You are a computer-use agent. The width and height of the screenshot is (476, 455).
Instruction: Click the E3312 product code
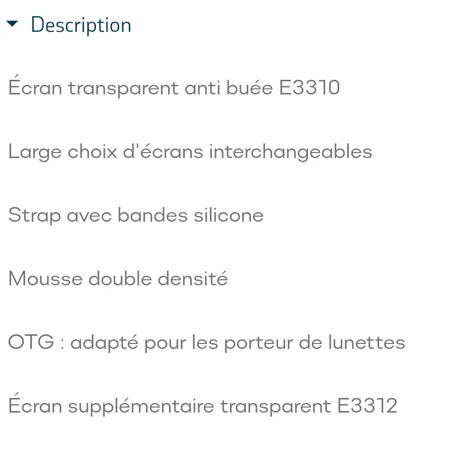coord(367,406)
